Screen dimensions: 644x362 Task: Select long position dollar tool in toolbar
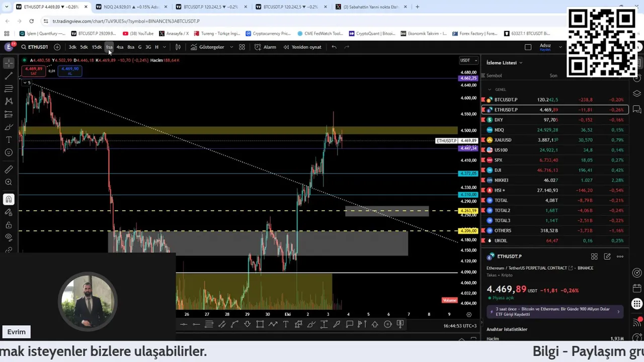pyautogui.click(x=400, y=324)
